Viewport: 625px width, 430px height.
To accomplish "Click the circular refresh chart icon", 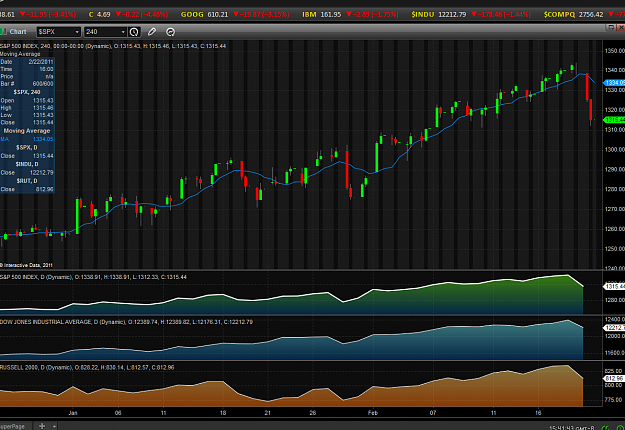I will pos(170,32).
